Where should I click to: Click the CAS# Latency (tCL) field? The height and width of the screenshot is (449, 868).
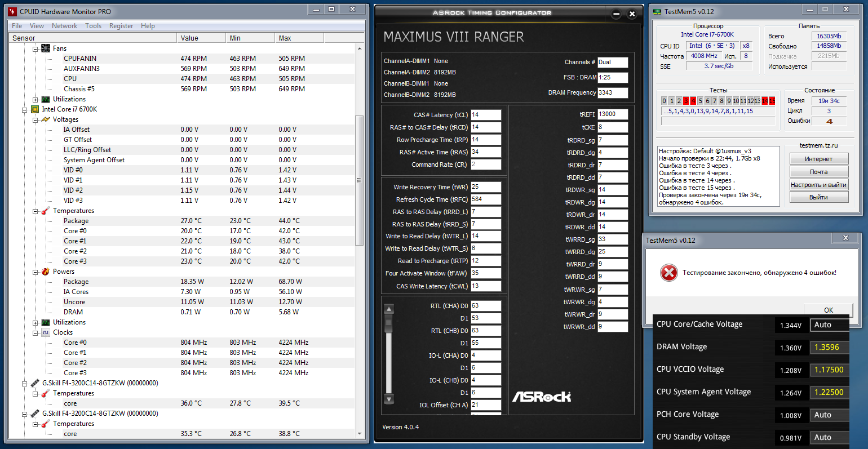[x=486, y=115]
